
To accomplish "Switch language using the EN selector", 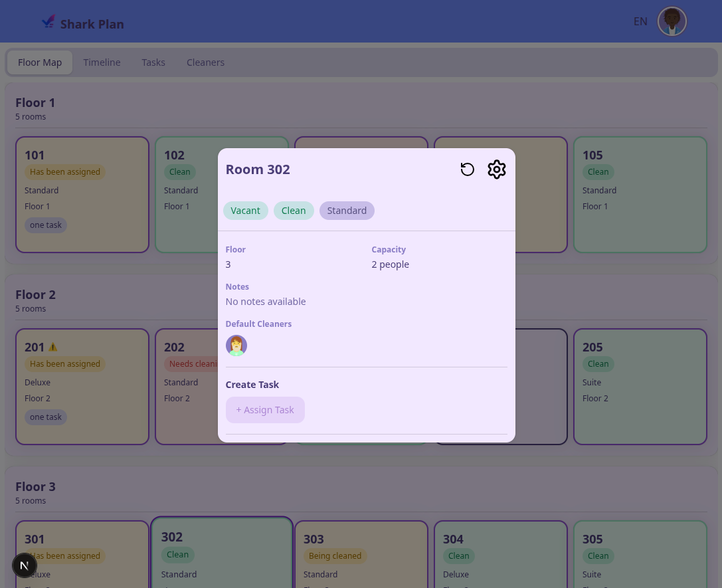I will pyautogui.click(x=640, y=21).
